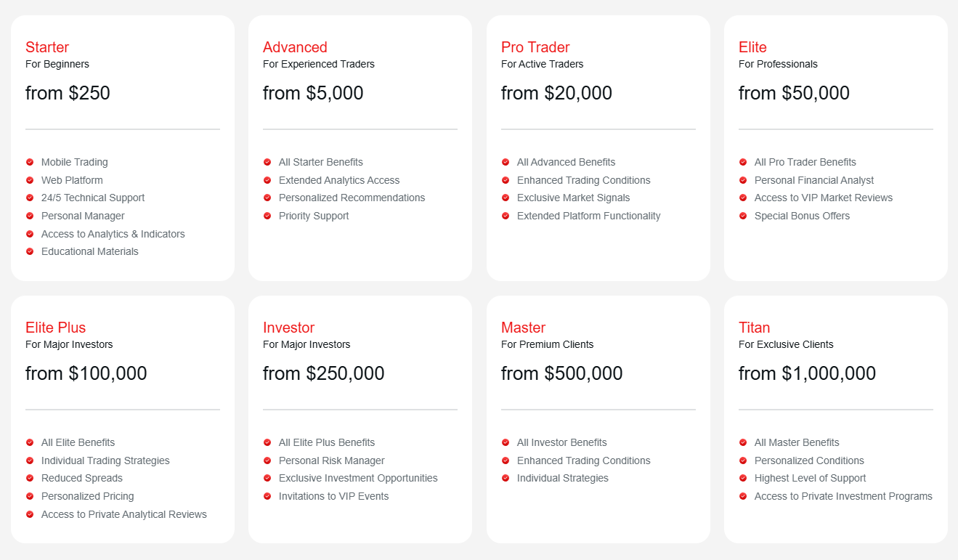Click the check icon beside Exclusive Market Signals
Screen dimensions: 958x560
(506, 198)
